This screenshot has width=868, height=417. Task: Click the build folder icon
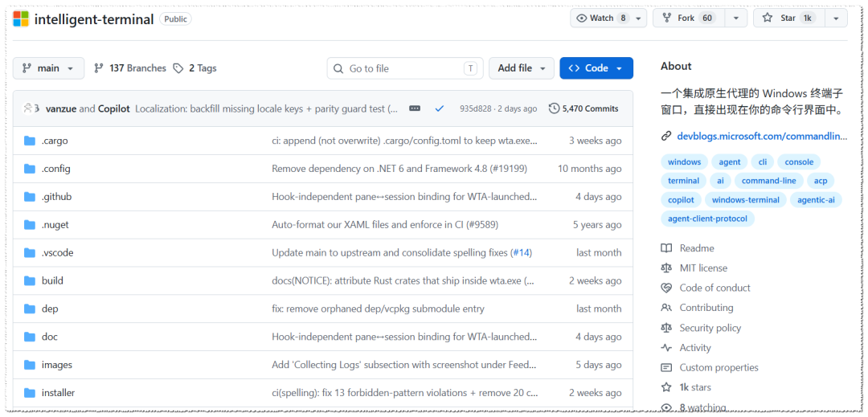(x=30, y=281)
